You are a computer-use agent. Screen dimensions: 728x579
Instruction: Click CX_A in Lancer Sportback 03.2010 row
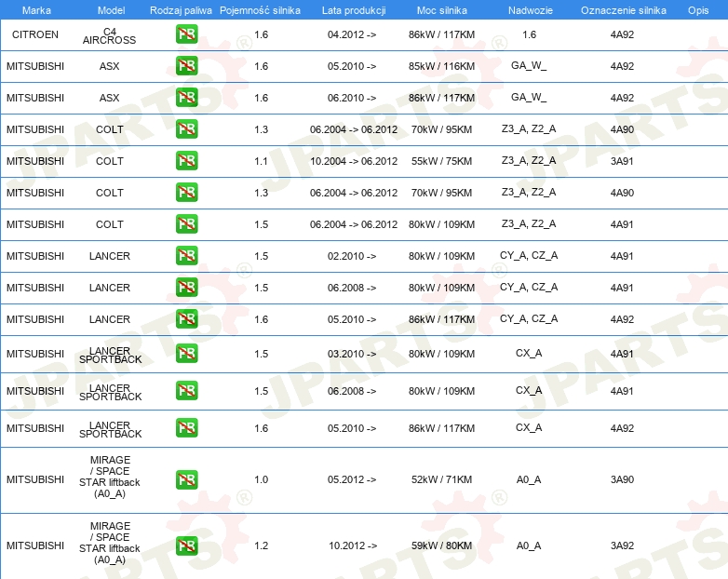(x=529, y=353)
